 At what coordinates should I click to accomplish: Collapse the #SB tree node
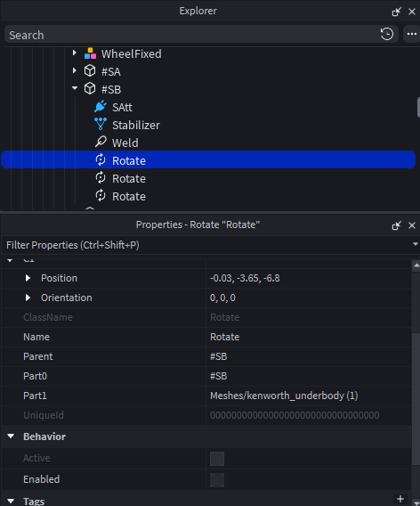[x=75, y=88]
